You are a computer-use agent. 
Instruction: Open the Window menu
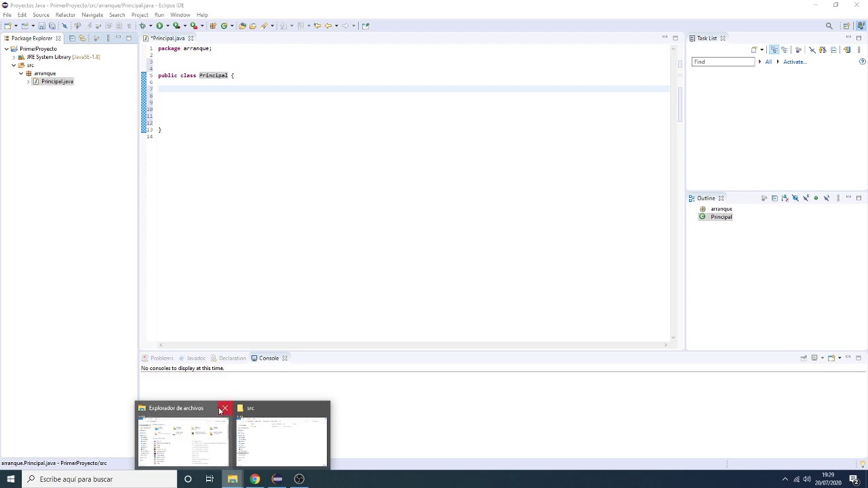(180, 15)
